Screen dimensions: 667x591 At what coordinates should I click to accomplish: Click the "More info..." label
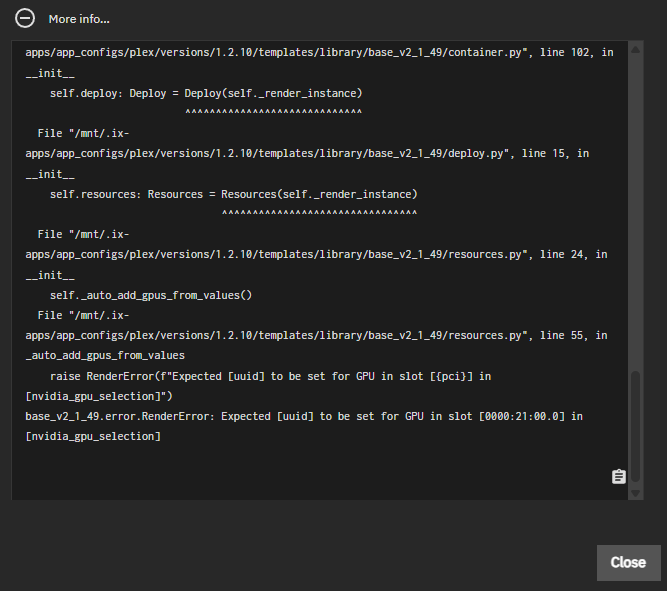pyautogui.click(x=79, y=19)
